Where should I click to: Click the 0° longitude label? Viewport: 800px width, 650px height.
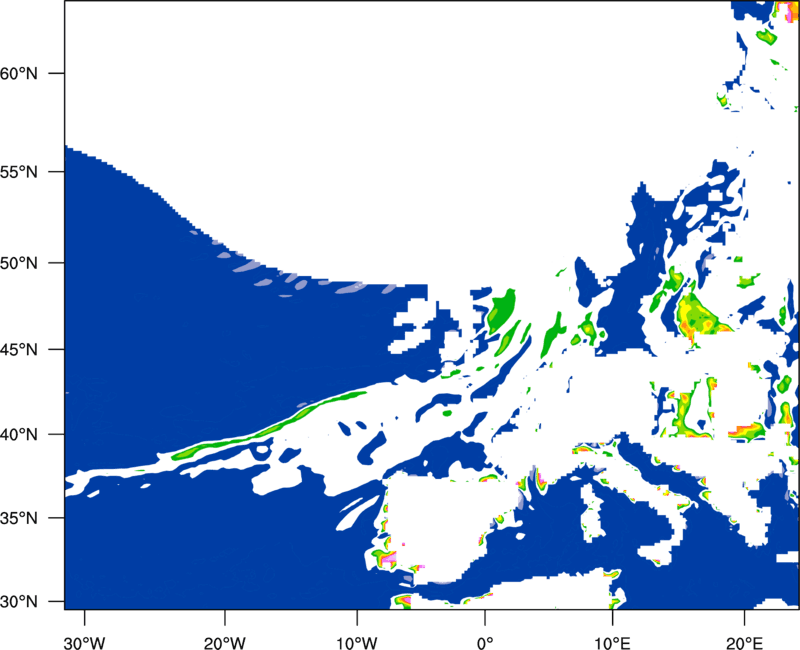(485, 643)
